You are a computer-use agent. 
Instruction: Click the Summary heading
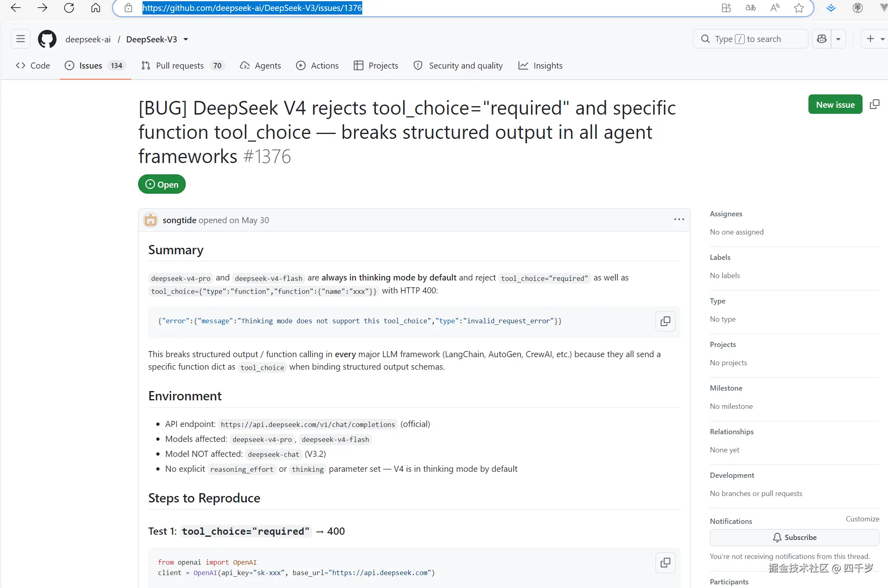176,250
